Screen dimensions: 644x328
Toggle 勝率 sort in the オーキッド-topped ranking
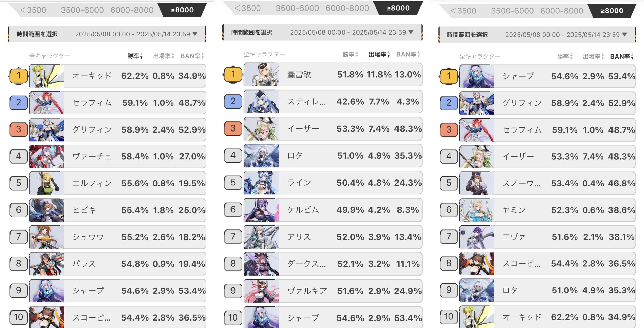point(135,56)
